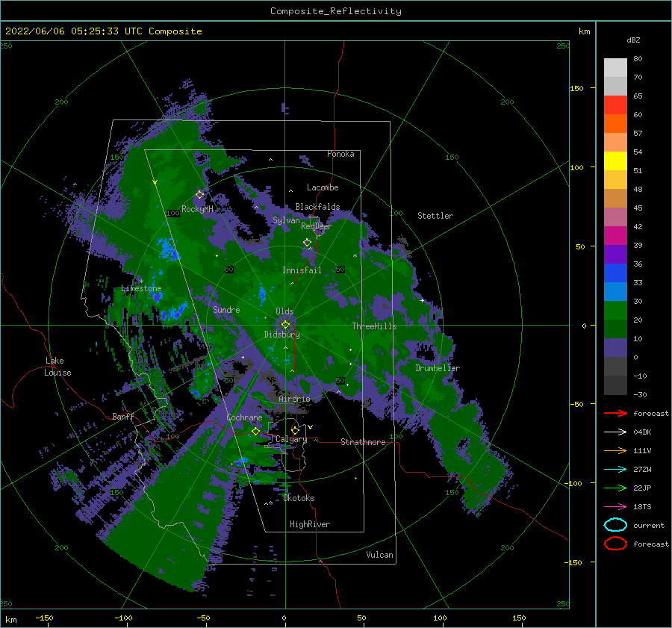Click the Drumheller city label
This screenshot has width=672, height=628.
[x=438, y=368]
